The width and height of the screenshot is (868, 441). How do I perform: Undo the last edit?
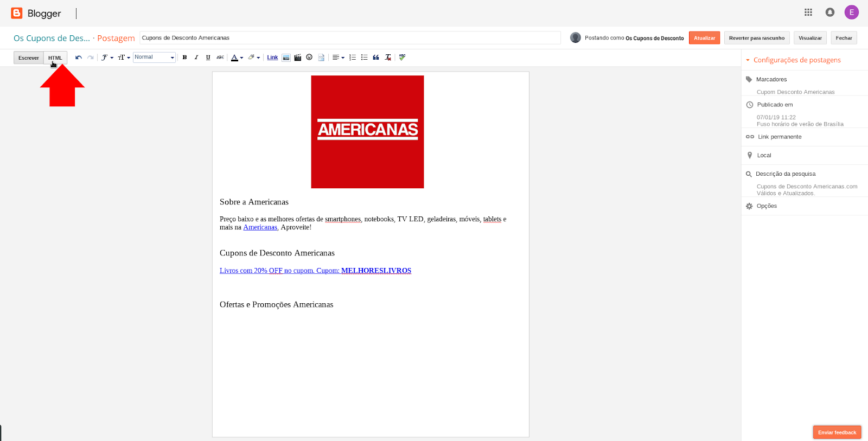tap(79, 57)
